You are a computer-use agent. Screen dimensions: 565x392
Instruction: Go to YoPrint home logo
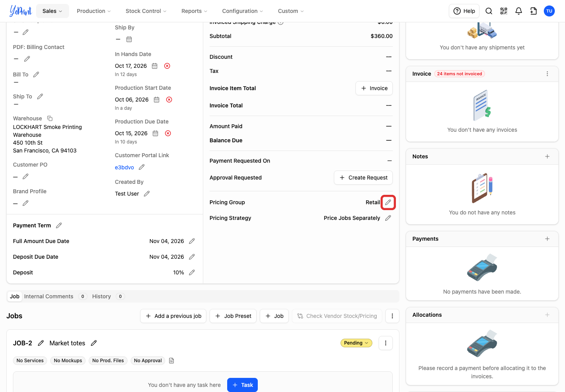20,11
